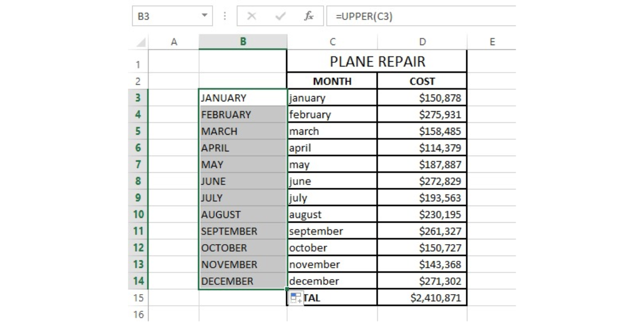Click the COST header cell
The width and height of the screenshot is (644, 322).
[x=422, y=82]
